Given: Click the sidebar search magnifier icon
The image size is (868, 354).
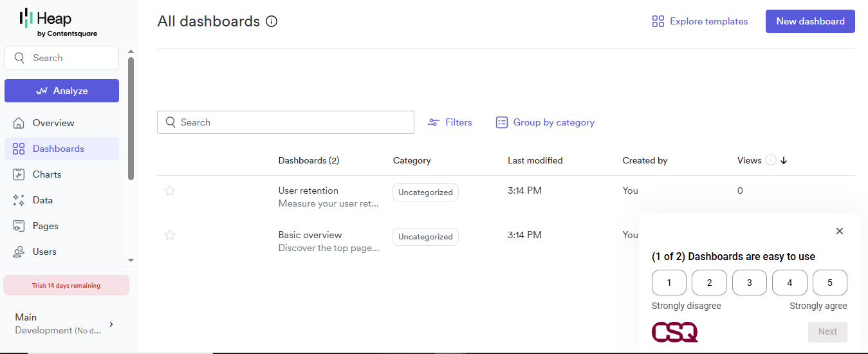Looking at the screenshot, I should (x=19, y=58).
